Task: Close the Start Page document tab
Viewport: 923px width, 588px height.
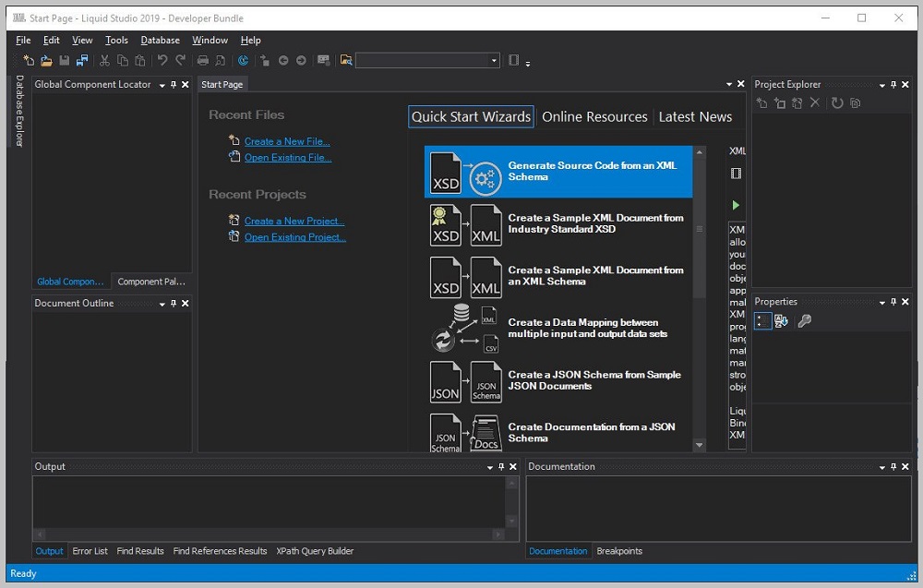Action: [x=741, y=84]
